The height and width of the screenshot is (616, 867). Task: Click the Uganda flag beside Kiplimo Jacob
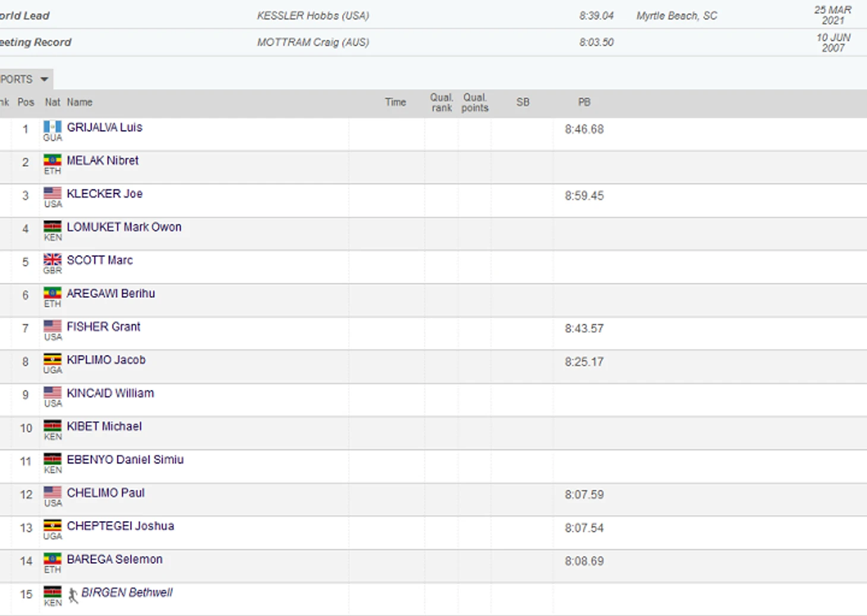(52, 360)
